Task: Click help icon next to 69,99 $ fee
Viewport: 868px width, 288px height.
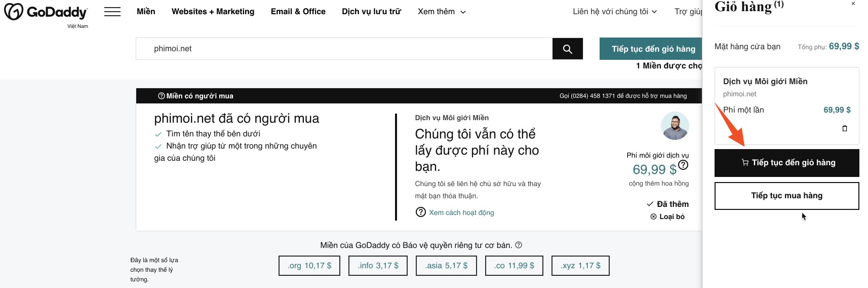Action: [x=683, y=165]
